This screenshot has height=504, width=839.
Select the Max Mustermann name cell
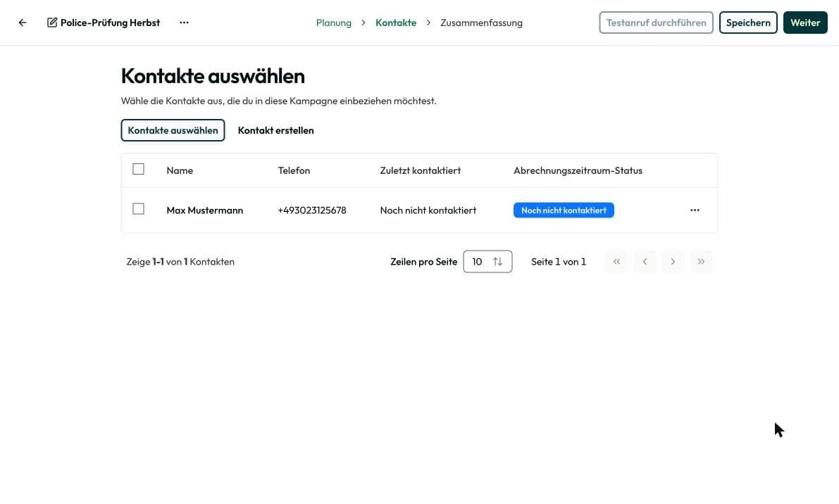point(204,210)
